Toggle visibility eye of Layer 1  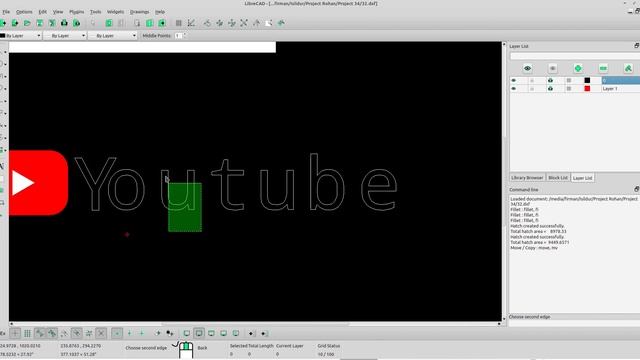coord(513,89)
